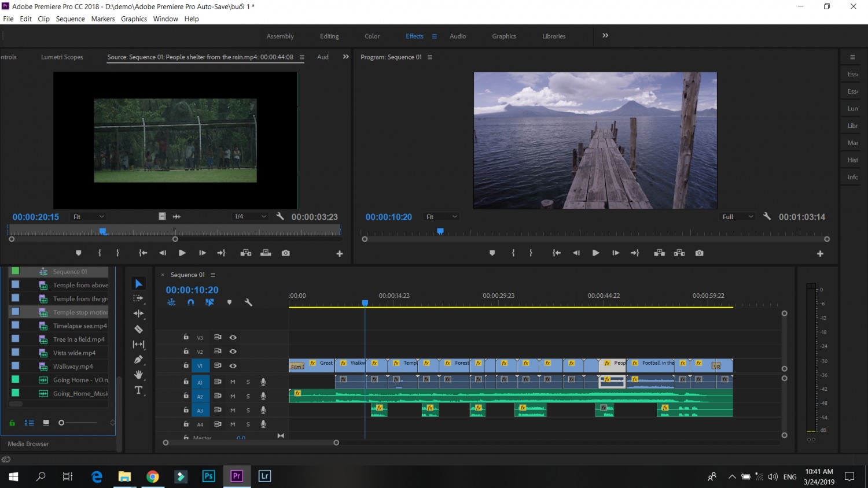
Task: Switch to the Lumetri Scopes tab
Action: coord(62,57)
